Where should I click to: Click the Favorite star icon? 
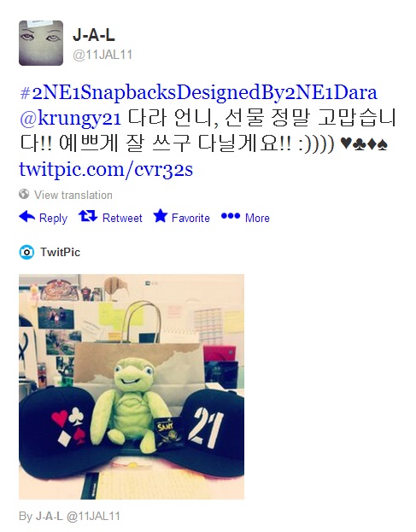(160, 216)
